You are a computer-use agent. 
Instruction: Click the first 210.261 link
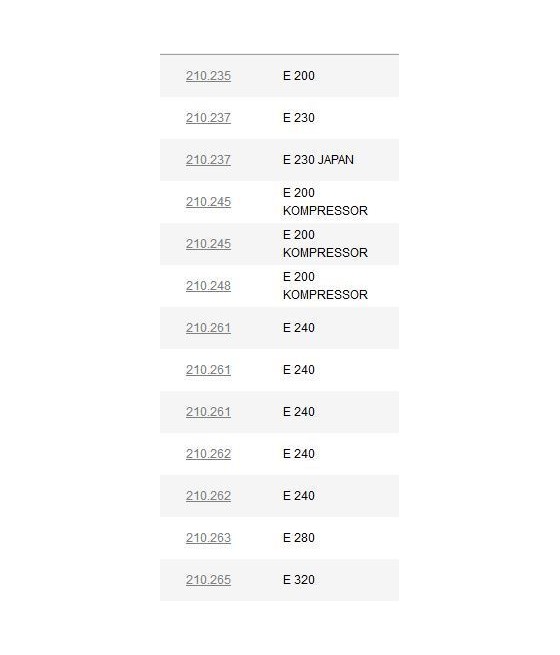pos(208,328)
